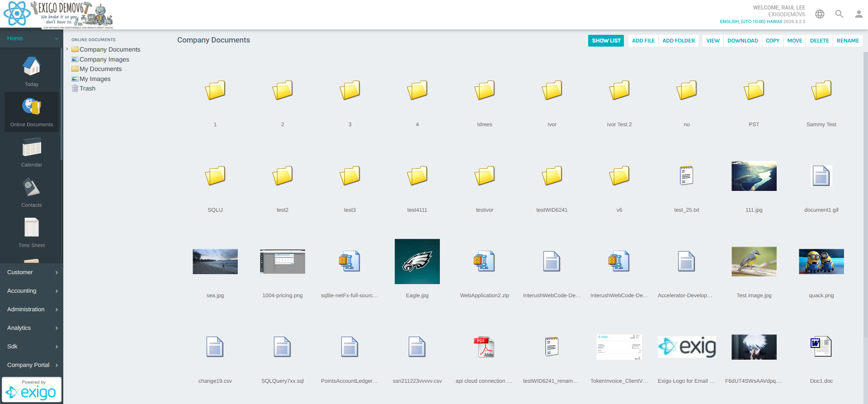Expand the Company Portal menu section

[32, 365]
